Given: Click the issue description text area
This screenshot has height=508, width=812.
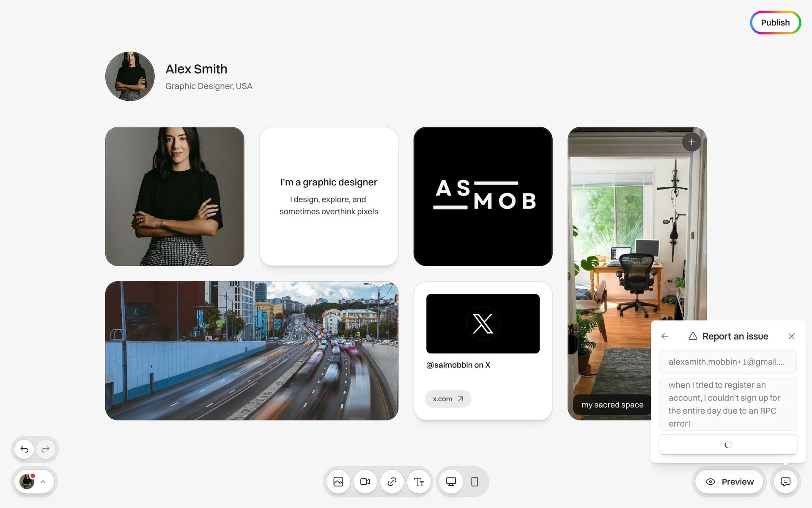Looking at the screenshot, I should [x=728, y=404].
